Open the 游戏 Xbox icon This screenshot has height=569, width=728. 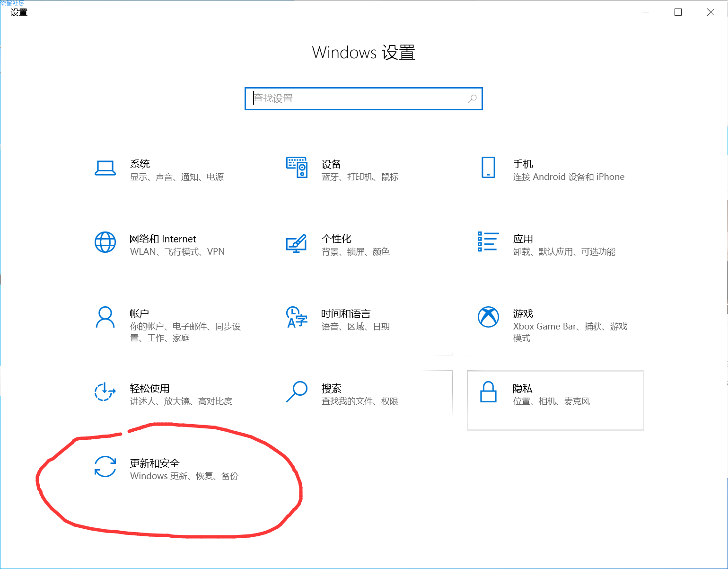(488, 317)
